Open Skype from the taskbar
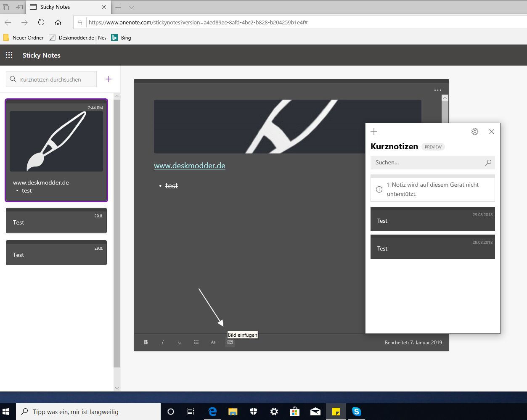This screenshot has height=420, width=527. [357, 412]
